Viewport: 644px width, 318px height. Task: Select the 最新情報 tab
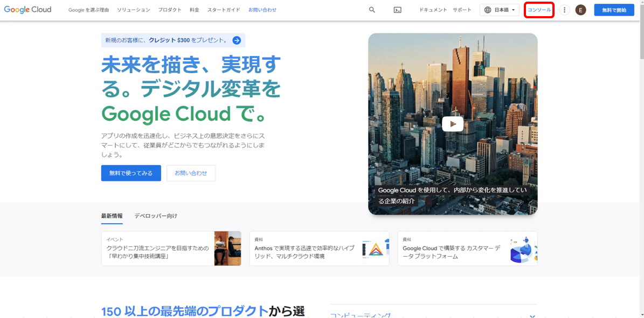[x=112, y=216]
